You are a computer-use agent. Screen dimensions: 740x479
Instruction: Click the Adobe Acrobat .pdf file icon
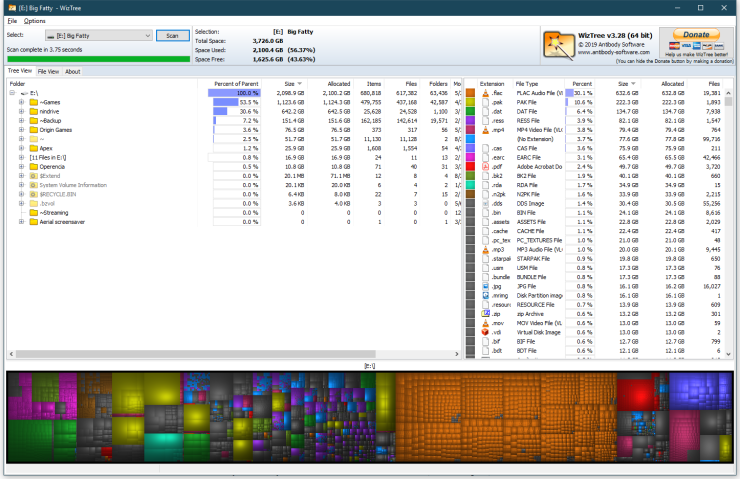(485, 165)
